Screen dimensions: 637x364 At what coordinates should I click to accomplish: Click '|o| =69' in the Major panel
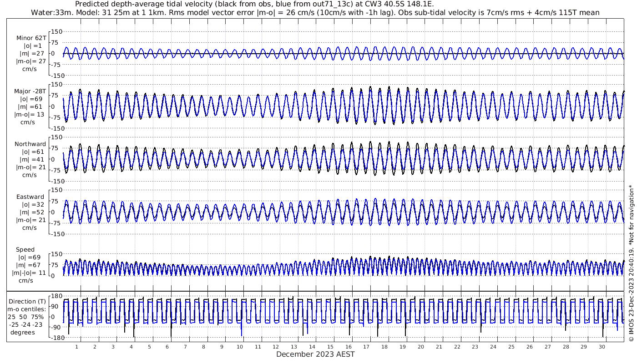(x=31, y=99)
